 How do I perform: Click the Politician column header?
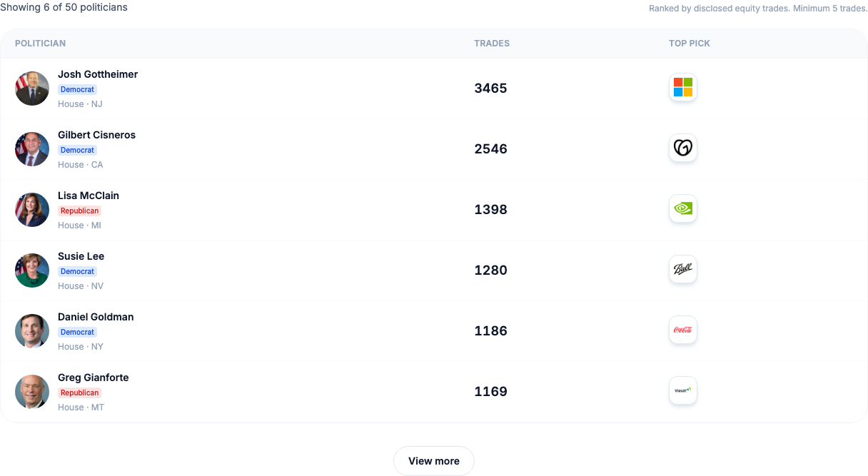point(40,44)
